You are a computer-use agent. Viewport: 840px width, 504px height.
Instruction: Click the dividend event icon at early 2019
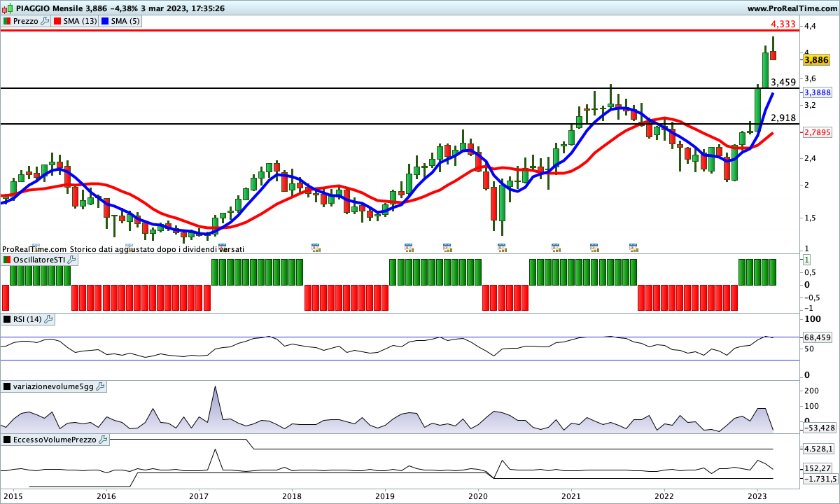(409, 247)
